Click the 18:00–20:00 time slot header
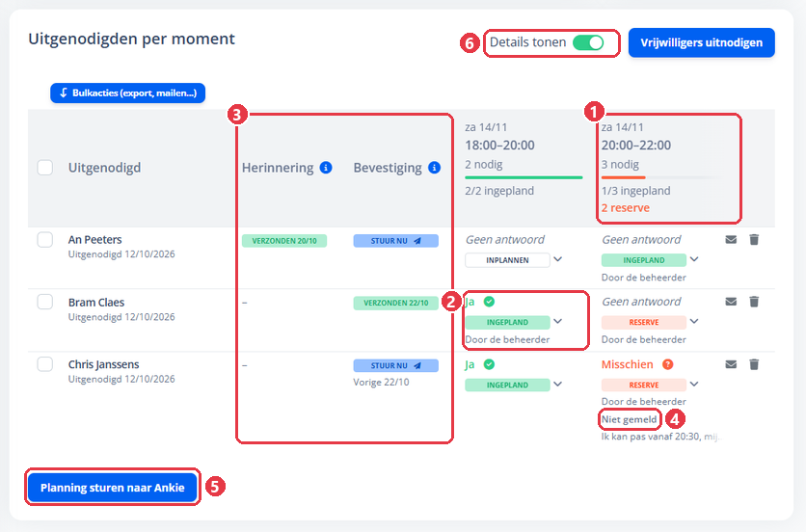 pyautogui.click(x=499, y=146)
